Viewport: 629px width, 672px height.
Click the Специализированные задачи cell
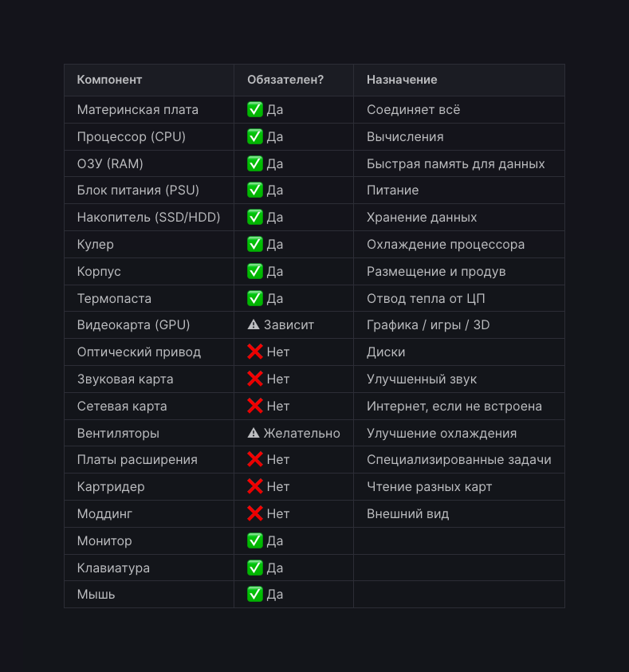tap(459, 460)
